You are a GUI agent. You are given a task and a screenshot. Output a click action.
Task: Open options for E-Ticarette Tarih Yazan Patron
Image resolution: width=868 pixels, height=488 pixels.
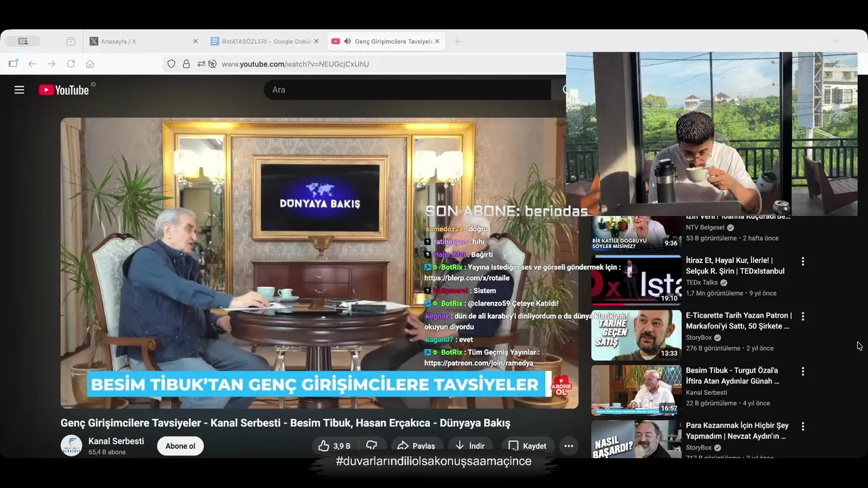[x=803, y=316]
